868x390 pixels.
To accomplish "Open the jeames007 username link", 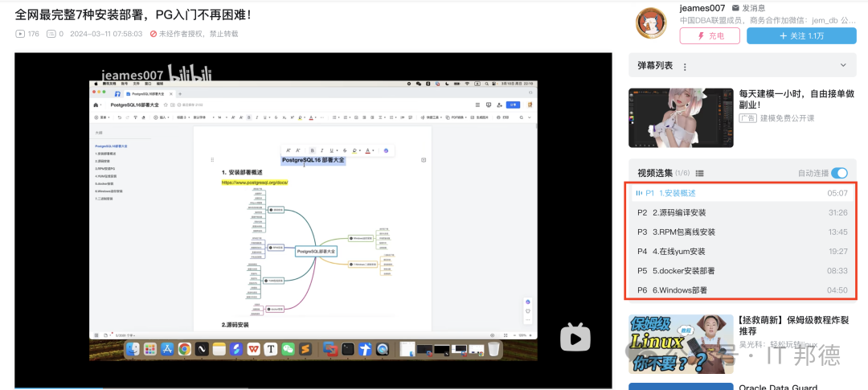I will (702, 8).
